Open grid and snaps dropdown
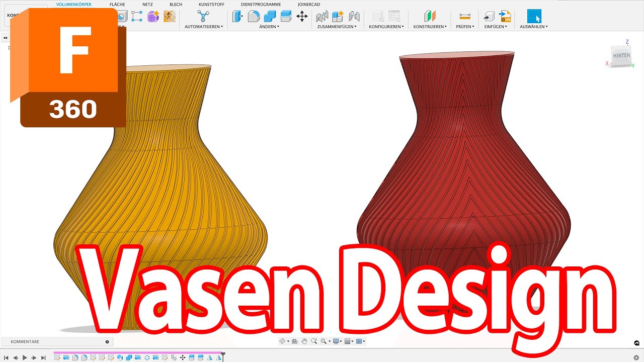644x362 pixels. (352, 341)
